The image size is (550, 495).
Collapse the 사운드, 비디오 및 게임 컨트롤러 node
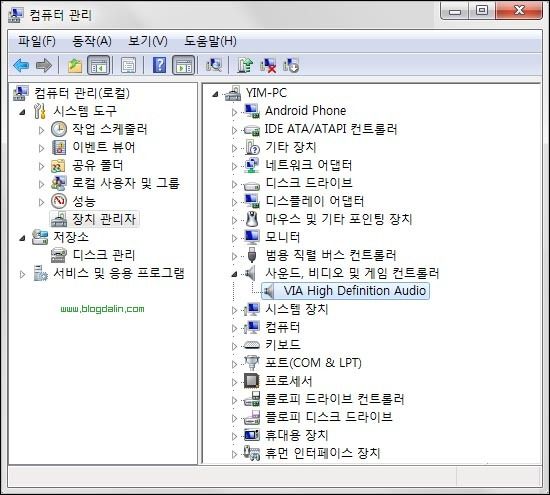coord(234,274)
